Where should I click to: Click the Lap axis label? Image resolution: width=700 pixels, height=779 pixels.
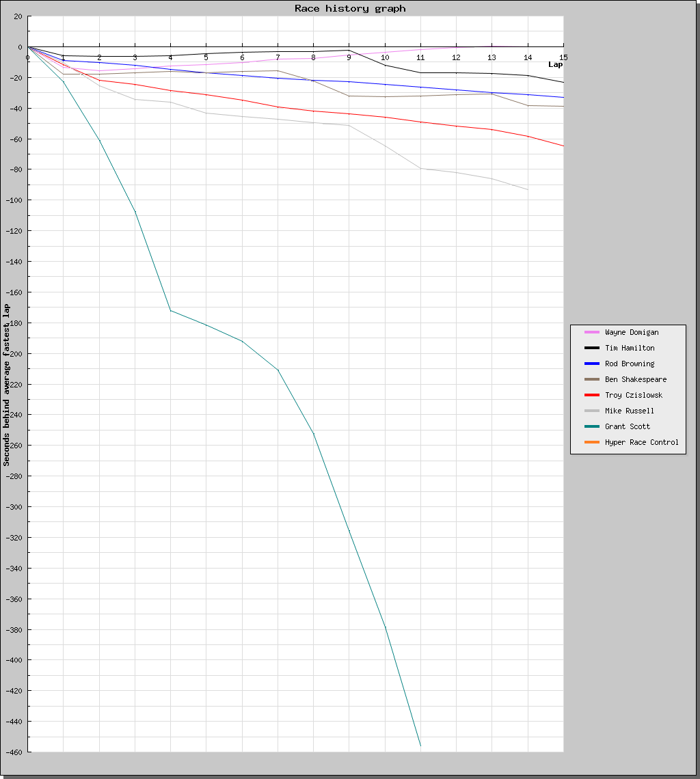pos(555,65)
